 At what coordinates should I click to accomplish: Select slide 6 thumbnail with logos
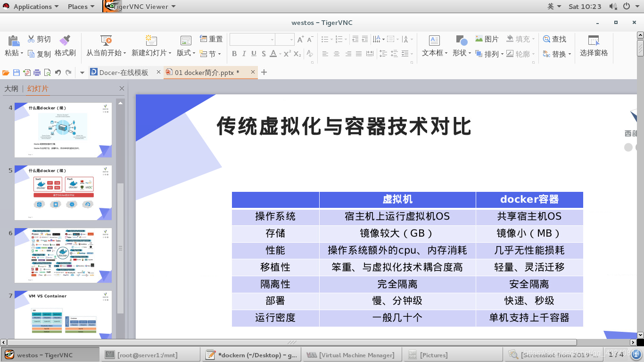point(63,255)
